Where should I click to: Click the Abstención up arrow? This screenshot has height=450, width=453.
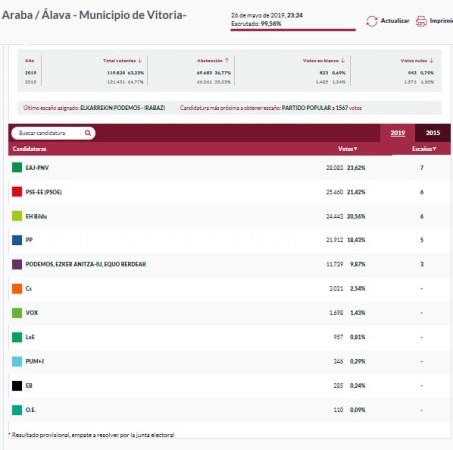tap(227, 60)
